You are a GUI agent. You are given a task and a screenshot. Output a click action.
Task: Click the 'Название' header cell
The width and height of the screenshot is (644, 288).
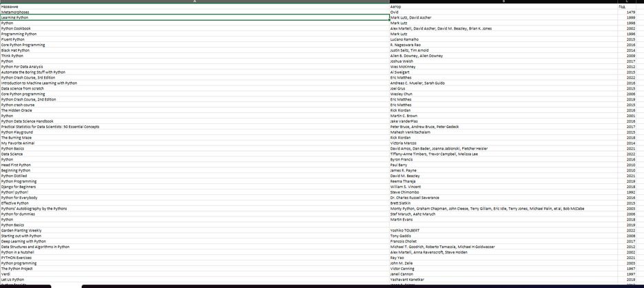195,7
